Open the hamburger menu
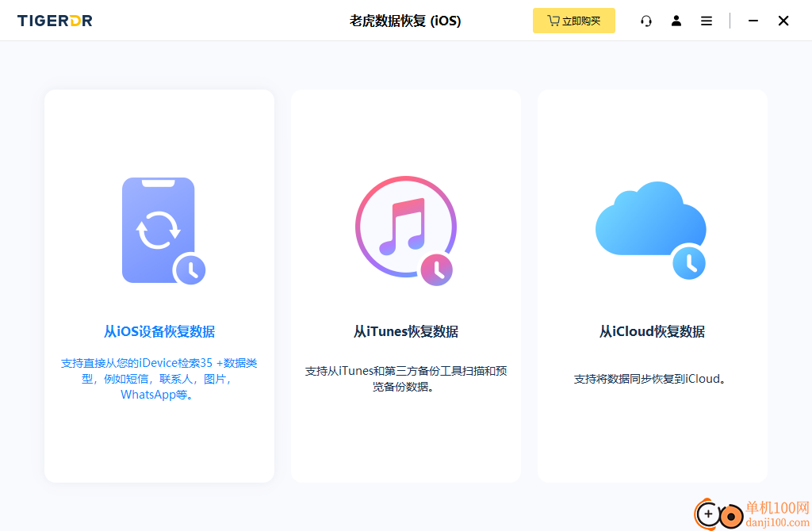This screenshot has height=531, width=812. click(707, 21)
